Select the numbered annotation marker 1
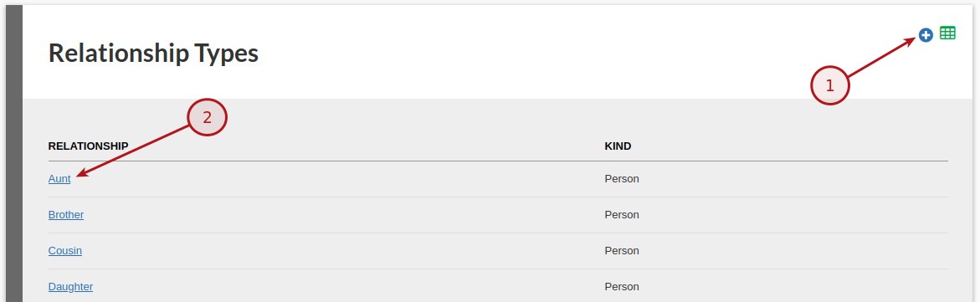The width and height of the screenshot is (980, 302). click(x=829, y=85)
